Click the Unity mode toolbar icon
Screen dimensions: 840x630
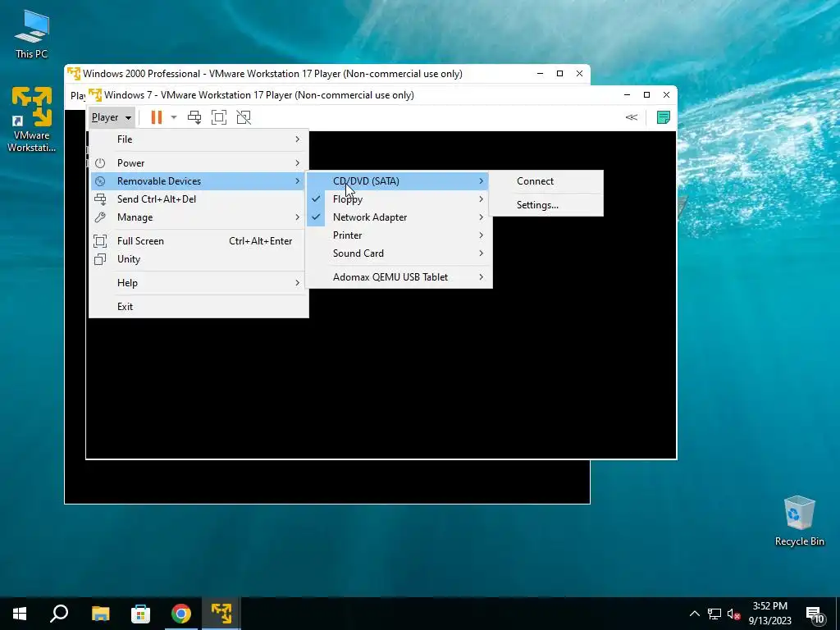point(244,117)
